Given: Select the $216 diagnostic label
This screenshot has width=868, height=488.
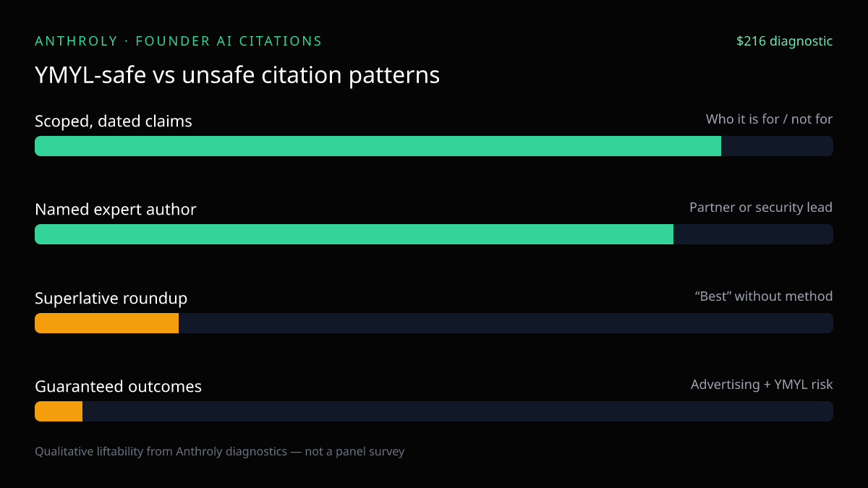Looking at the screenshot, I should pyautogui.click(x=784, y=41).
